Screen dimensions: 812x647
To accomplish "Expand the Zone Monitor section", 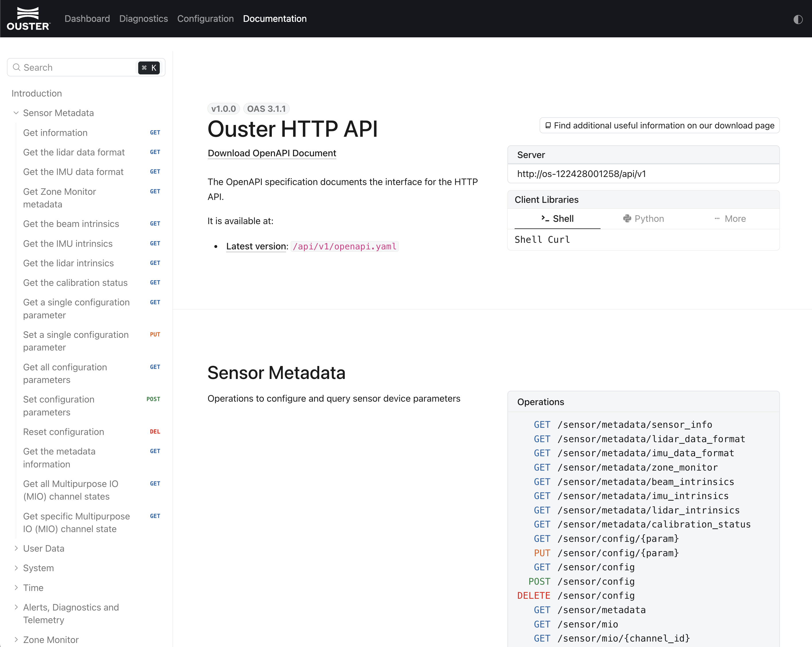I will [16, 640].
